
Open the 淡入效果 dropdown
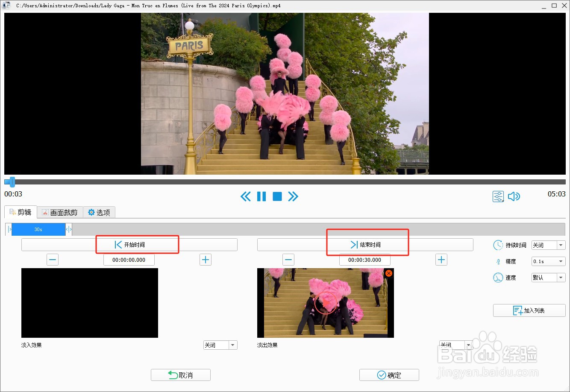tap(220, 345)
